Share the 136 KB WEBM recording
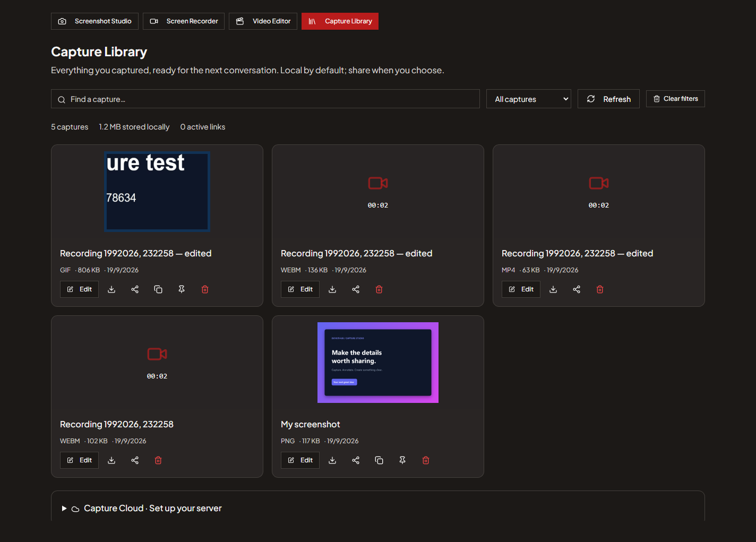Viewport: 756px width, 542px height. (356, 289)
